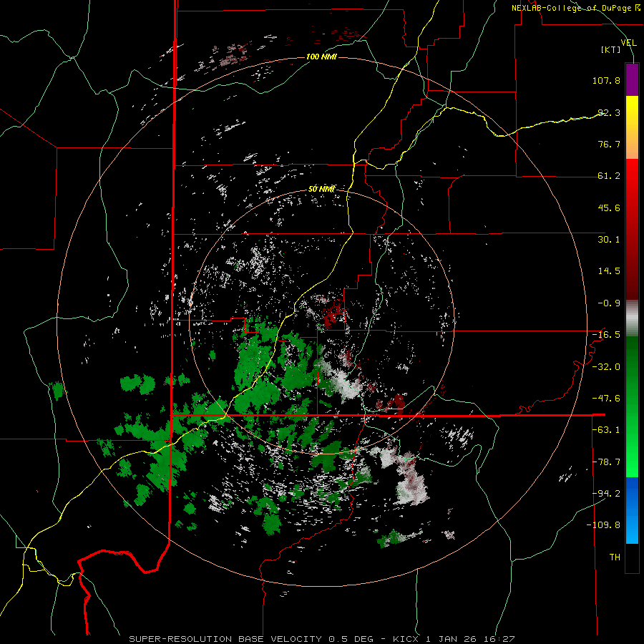Click the gray near-zero segment of color bar
This screenshot has height=644, width=644.
pyautogui.click(x=632, y=318)
